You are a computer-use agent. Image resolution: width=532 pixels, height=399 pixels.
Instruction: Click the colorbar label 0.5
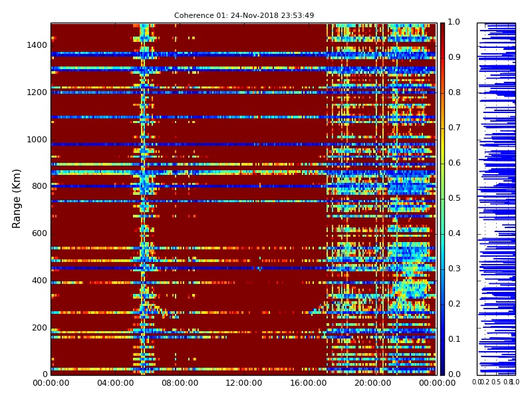454,198
